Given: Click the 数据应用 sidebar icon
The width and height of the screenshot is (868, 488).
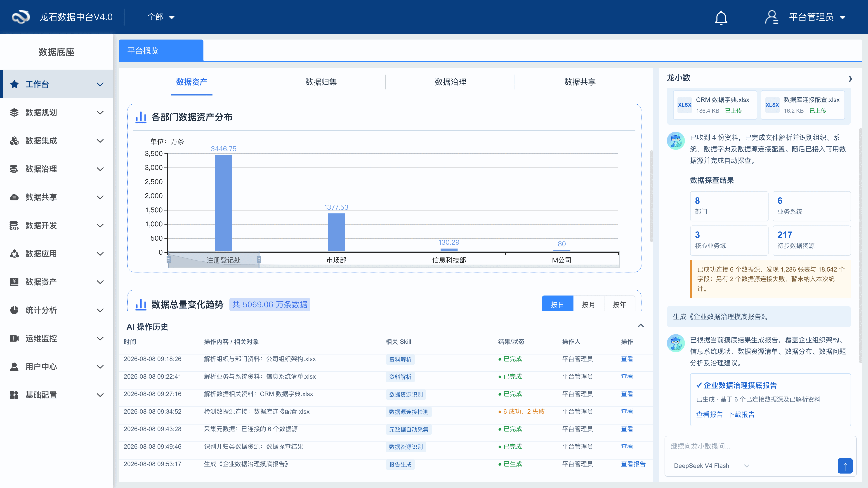Looking at the screenshot, I should (x=14, y=253).
